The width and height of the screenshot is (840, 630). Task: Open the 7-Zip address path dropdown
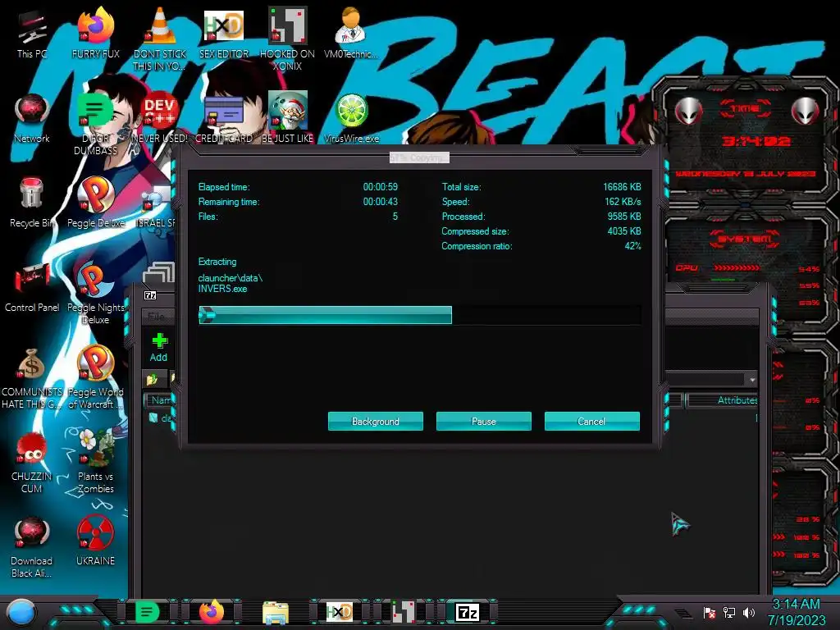[752, 379]
